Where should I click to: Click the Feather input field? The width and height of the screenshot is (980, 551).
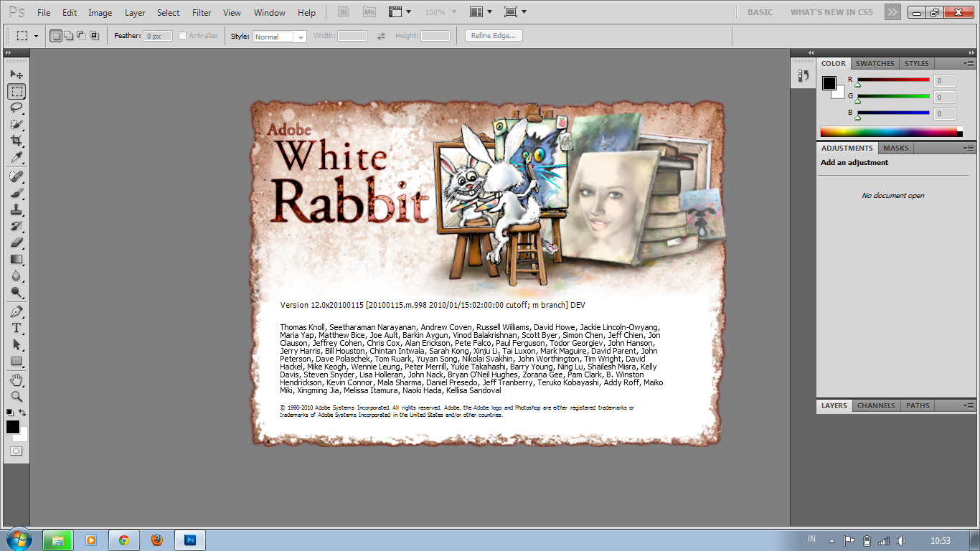(x=157, y=36)
